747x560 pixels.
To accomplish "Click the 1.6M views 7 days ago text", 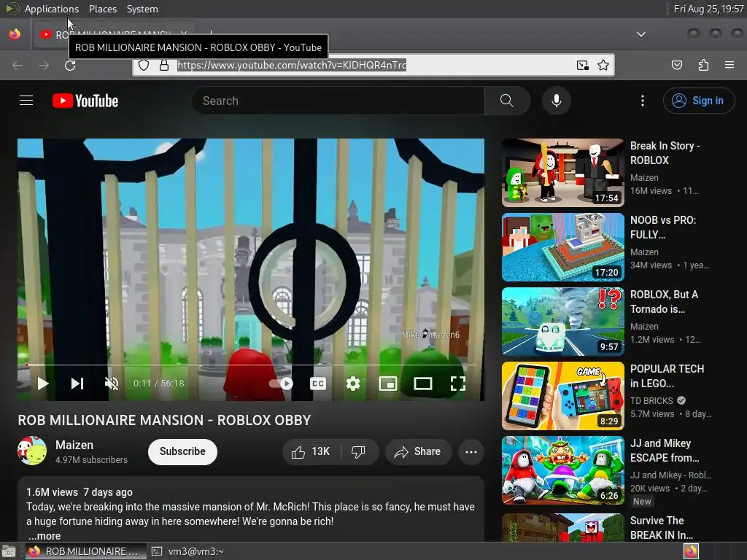I will click(x=80, y=492).
